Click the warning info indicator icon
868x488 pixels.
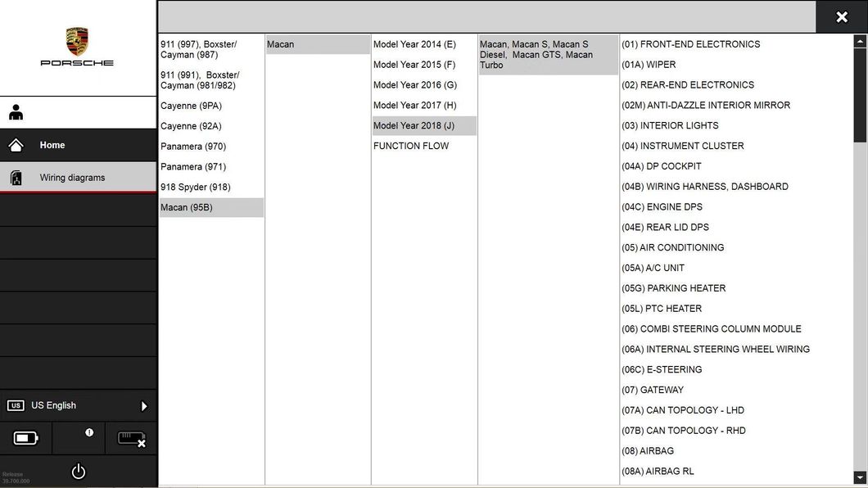[x=88, y=432]
